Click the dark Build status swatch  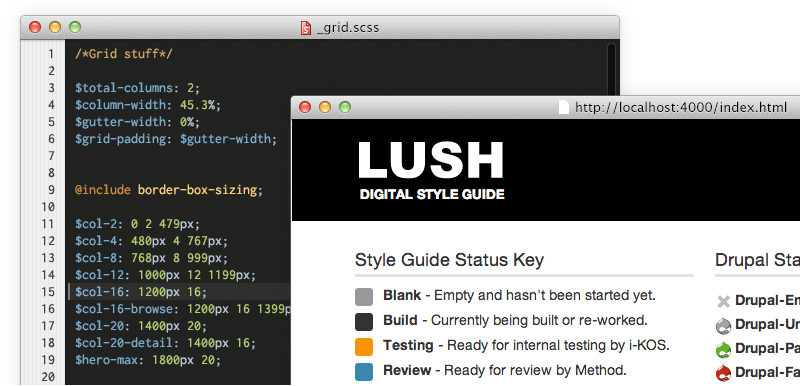(x=364, y=322)
